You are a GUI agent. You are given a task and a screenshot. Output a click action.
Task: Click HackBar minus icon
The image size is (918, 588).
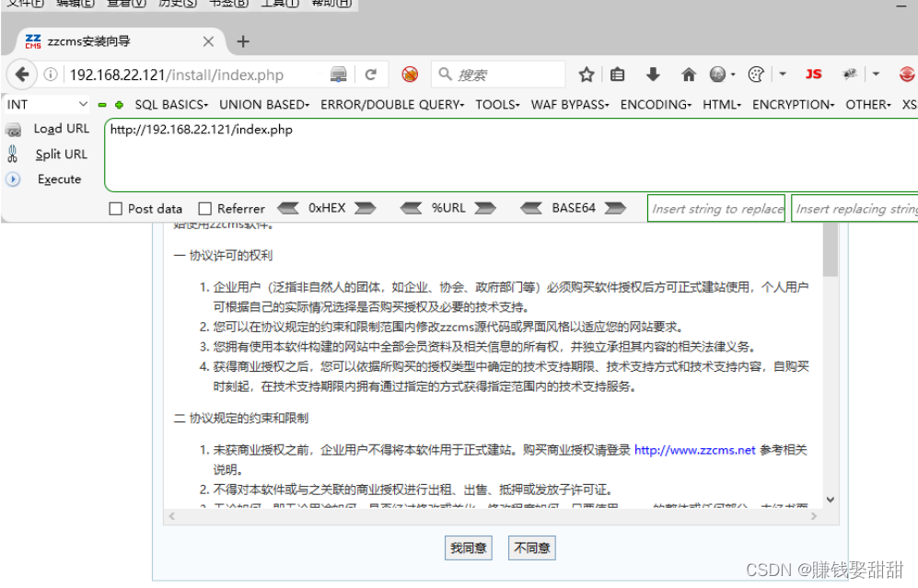102,105
